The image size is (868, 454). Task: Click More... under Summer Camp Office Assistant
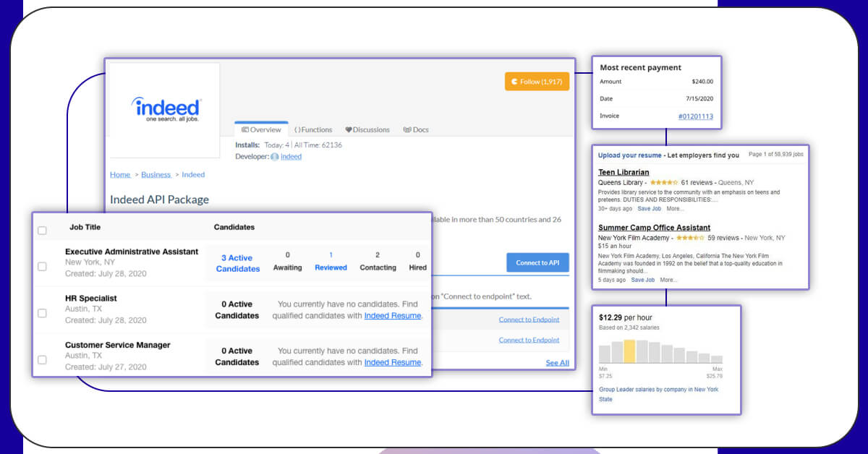[x=668, y=280]
